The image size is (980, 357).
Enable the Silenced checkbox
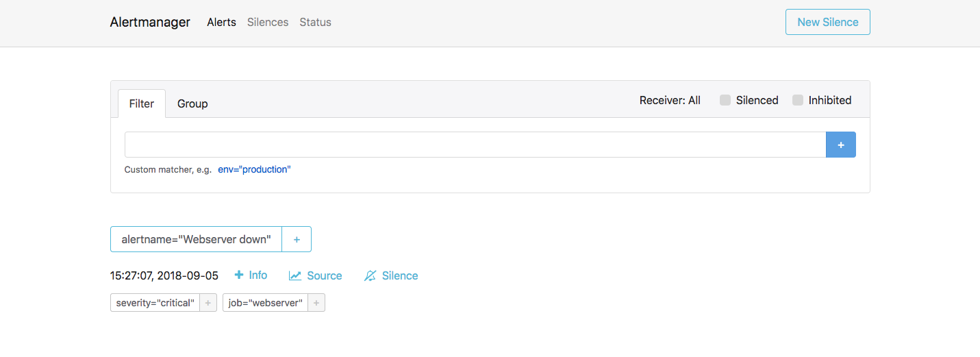[725, 100]
